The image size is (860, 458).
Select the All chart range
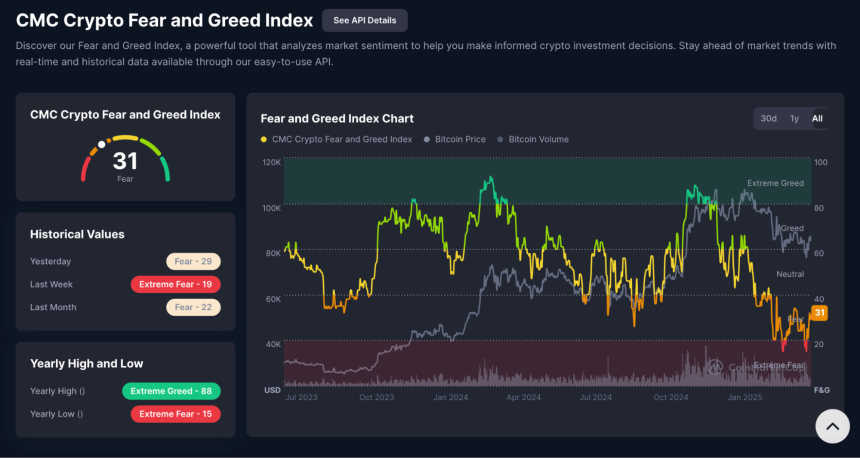click(x=817, y=118)
